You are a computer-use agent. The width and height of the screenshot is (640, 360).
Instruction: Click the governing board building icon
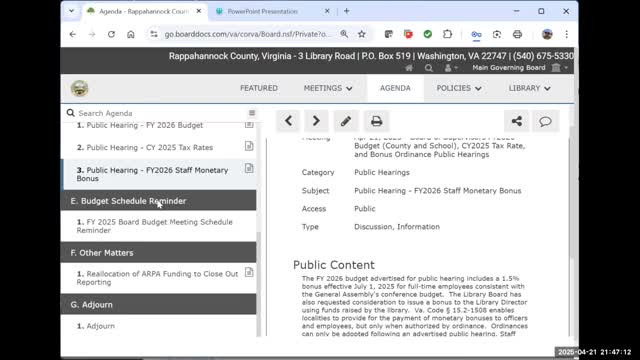[556, 68]
